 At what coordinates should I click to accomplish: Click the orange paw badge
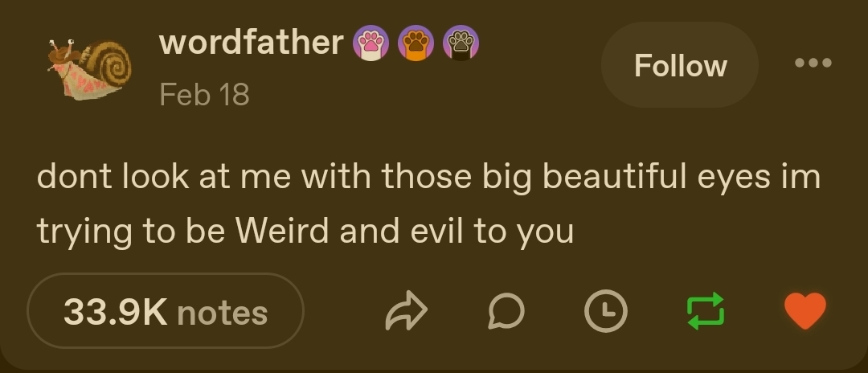416,43
